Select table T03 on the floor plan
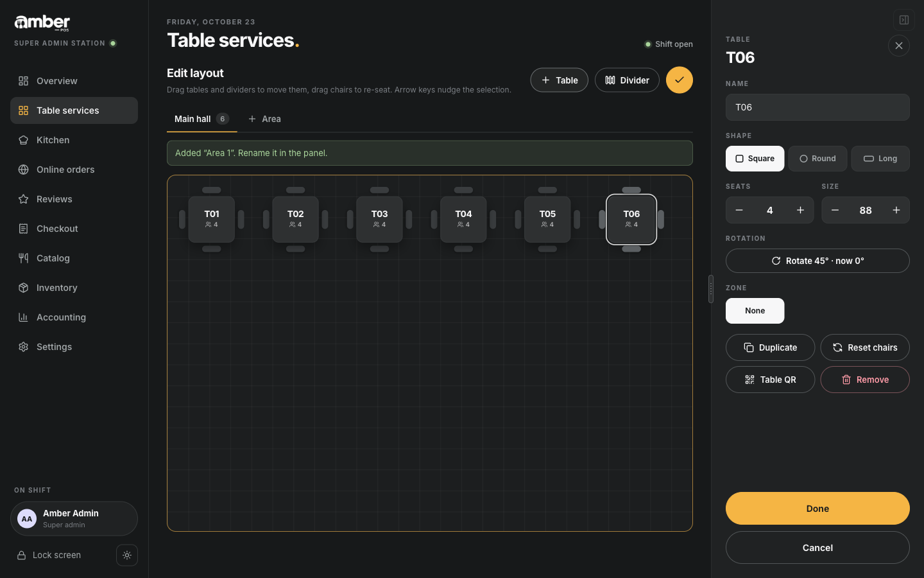Image resolution: width=924 pixels, height=578 pixels. tap(379, 220)
